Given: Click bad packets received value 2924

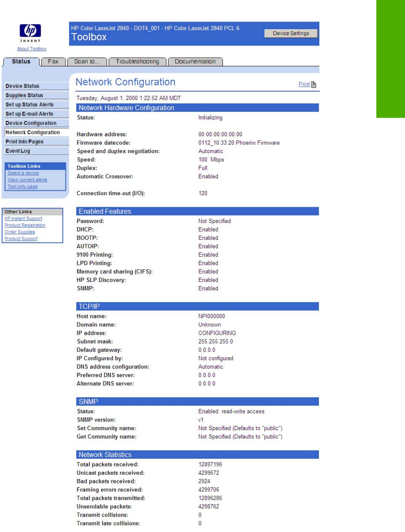Looking at the screenshot, I should tap(204, 481).
